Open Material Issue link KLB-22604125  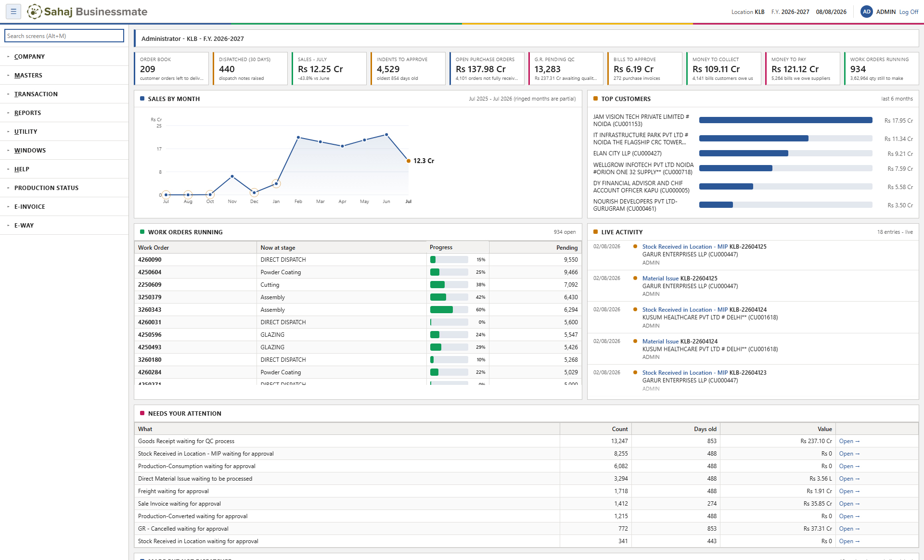click(x=680, y=278)
